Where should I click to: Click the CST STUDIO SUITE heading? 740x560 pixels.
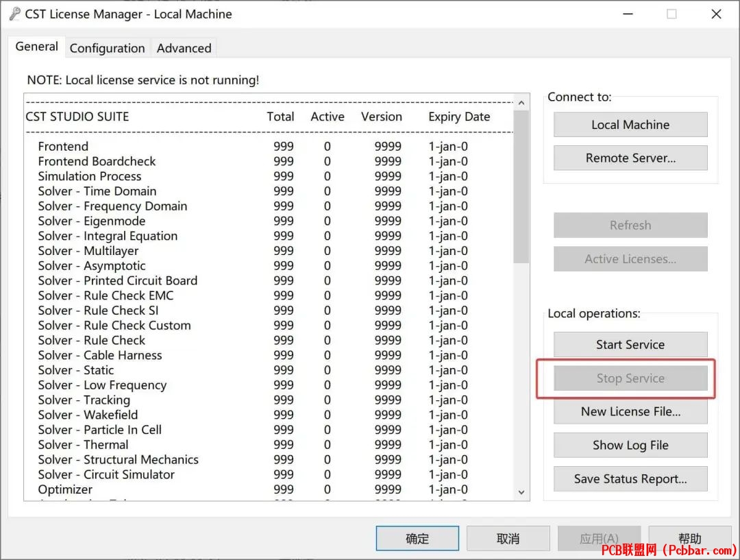[77, 117]
